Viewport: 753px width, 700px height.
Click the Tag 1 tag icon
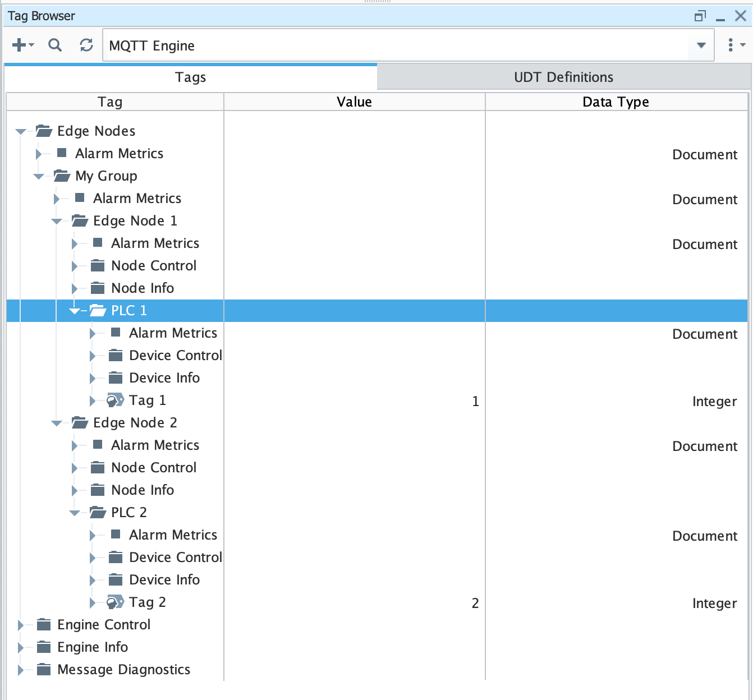(115, 400)
